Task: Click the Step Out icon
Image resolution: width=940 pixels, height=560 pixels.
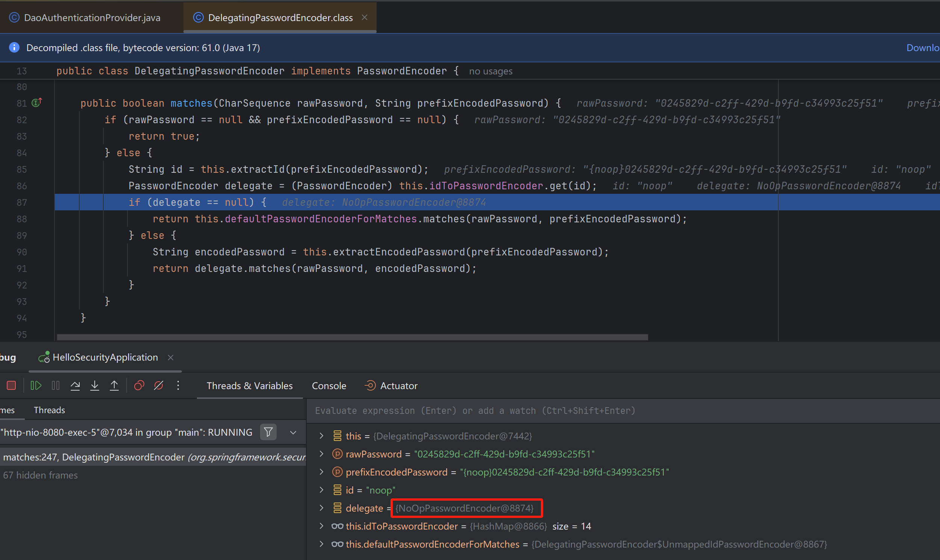Action: (114, 385)
